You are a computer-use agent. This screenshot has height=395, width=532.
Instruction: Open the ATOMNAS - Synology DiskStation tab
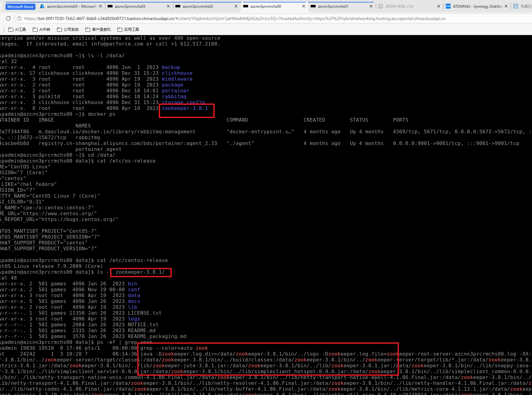pos(474,6)
